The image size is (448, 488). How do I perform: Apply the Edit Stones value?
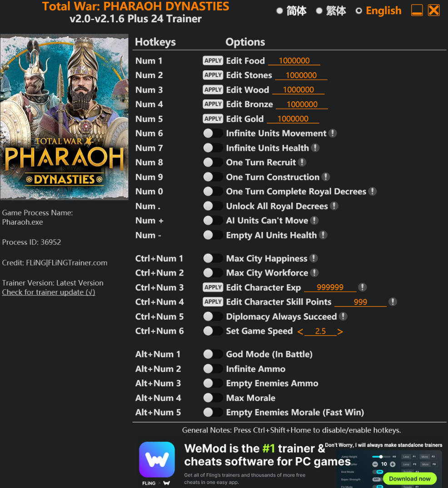click(x=213, y=75)
